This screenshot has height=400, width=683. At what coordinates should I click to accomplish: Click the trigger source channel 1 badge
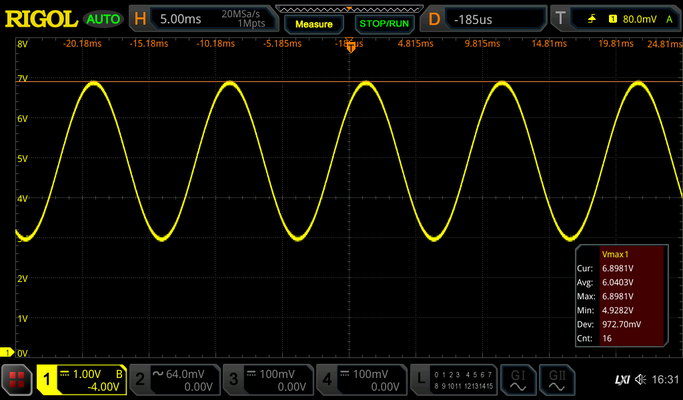pos(612,19)
